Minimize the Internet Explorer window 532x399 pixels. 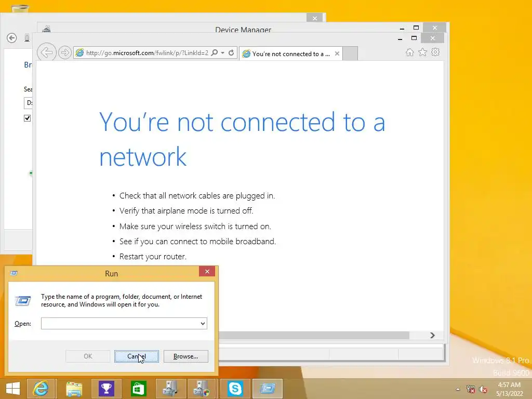click(x=400, y=38)
